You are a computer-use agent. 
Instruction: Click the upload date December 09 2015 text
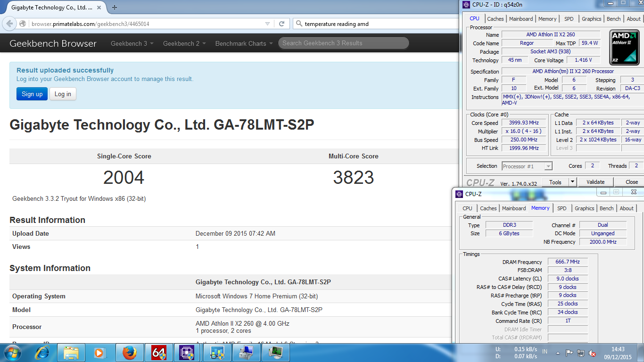coord(235,233)
